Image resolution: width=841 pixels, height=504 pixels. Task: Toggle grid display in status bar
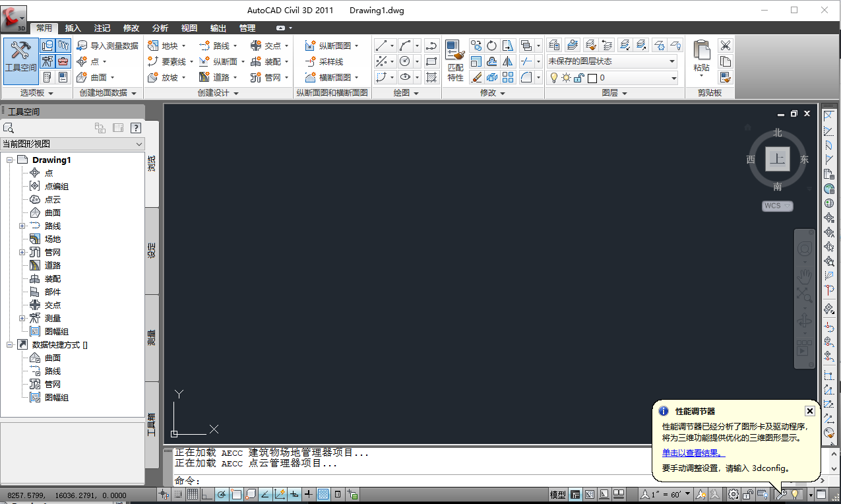[192, 494]
